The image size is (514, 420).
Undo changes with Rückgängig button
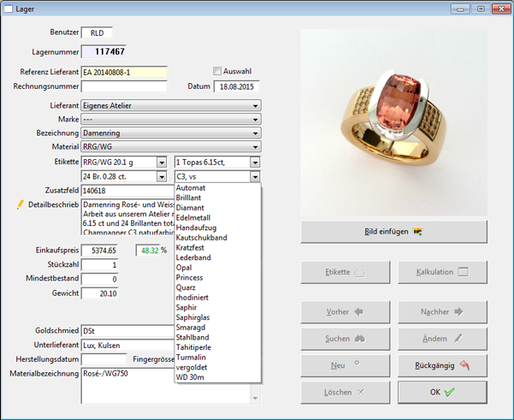click(442, 365)
